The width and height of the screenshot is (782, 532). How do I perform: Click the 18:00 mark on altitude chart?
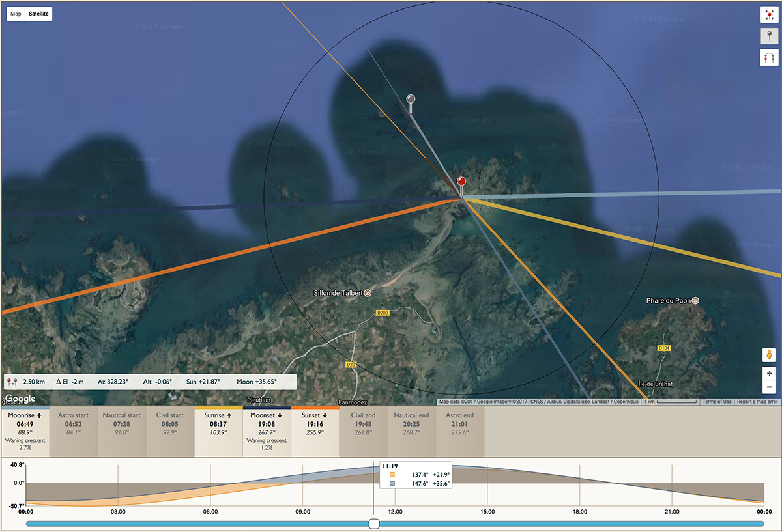(579, 512)
